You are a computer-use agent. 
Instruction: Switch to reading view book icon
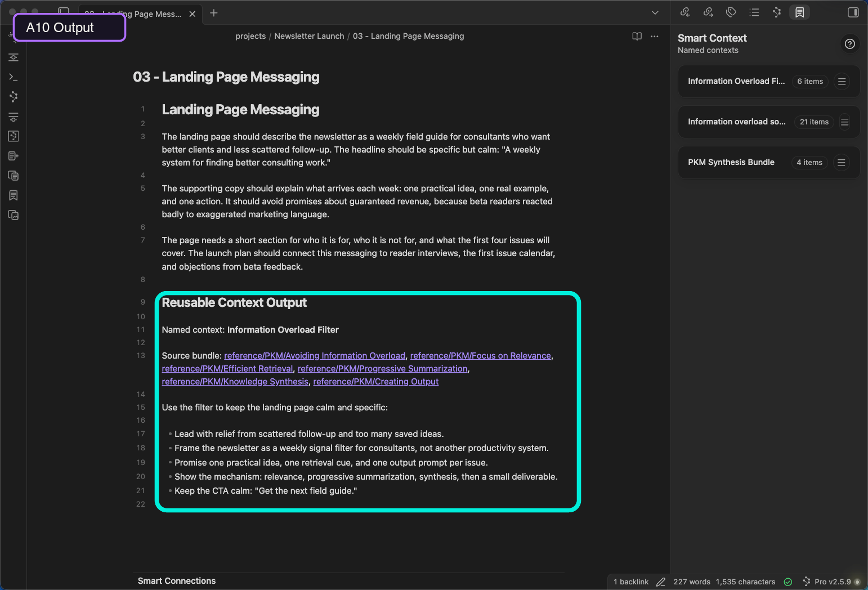pyautogui.click(x=637, y=36)
